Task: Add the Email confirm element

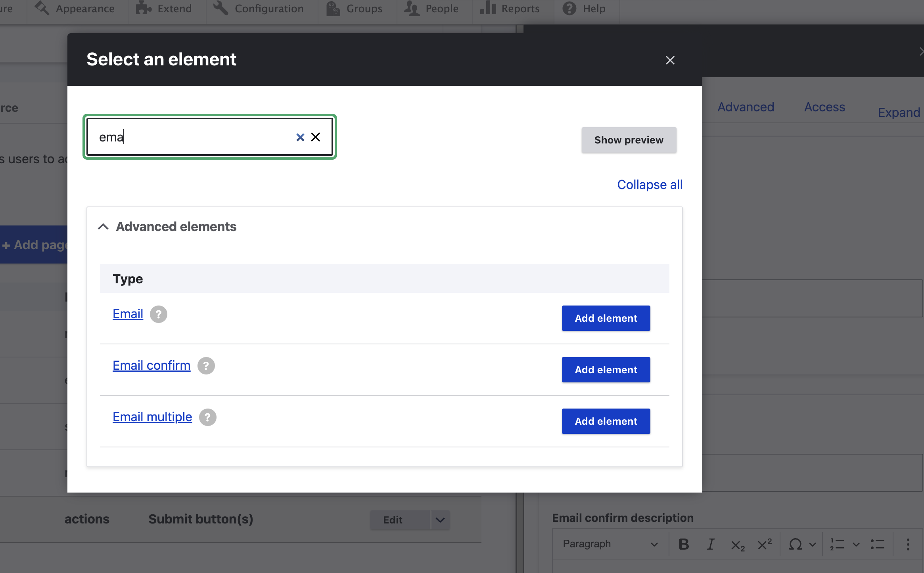Action: pos(606,370)
